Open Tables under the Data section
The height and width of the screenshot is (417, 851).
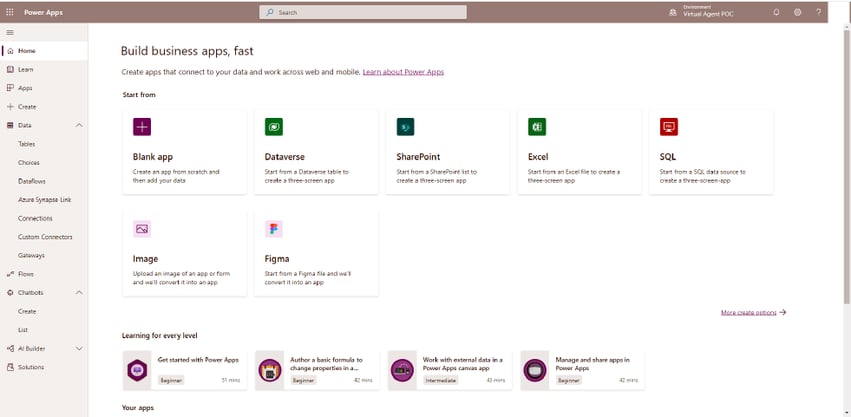[x=27, y=144]
